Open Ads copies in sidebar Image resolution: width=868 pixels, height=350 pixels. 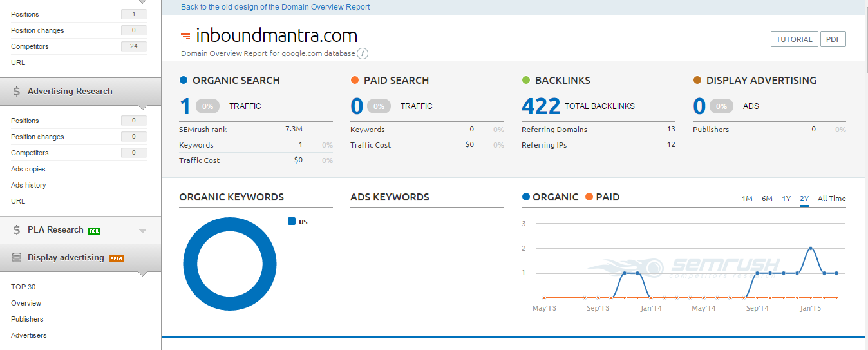28,169
